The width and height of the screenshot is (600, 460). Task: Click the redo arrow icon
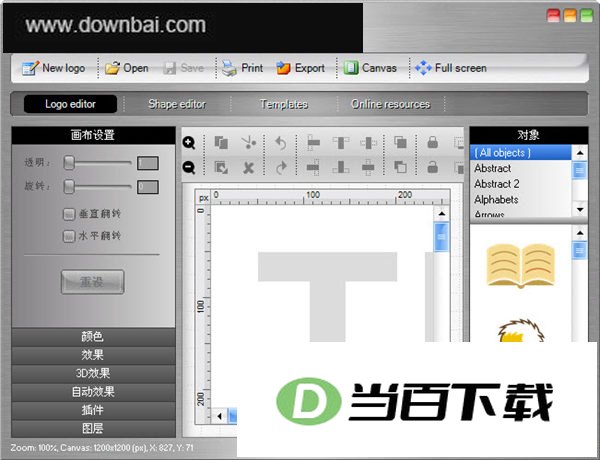pos(280,167)
